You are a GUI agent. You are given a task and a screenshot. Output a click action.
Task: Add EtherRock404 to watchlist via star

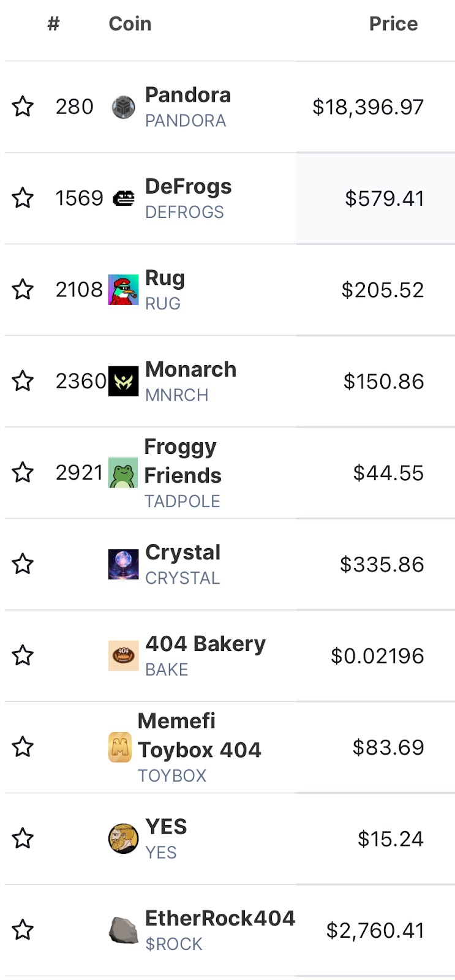point(23,930)
